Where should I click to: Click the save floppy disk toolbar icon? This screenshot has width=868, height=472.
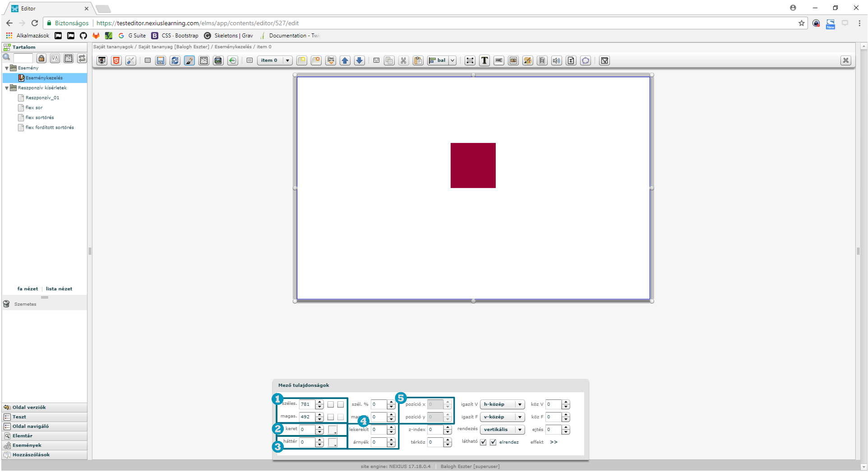161,60
